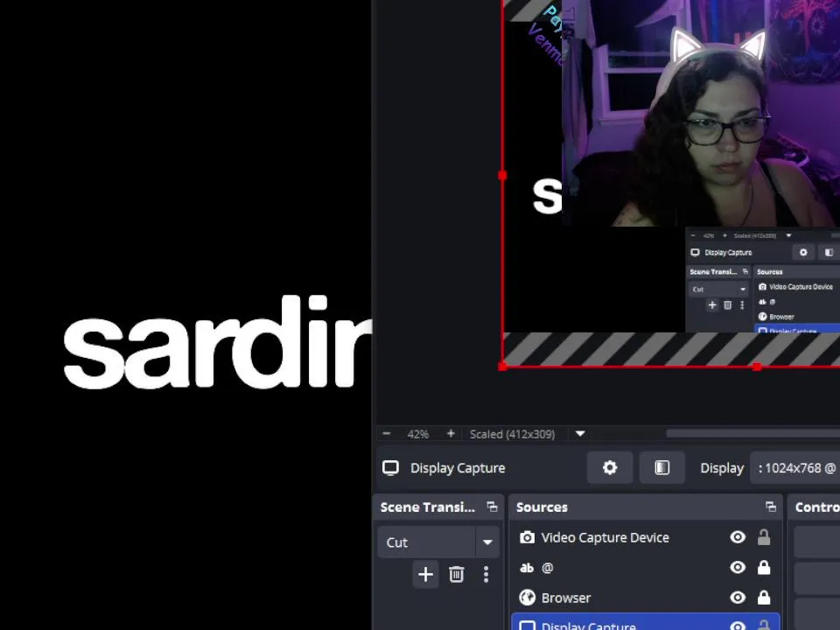Zoom in the preview with plus
This screenshot has width=840, height=630.
(451, 433)
